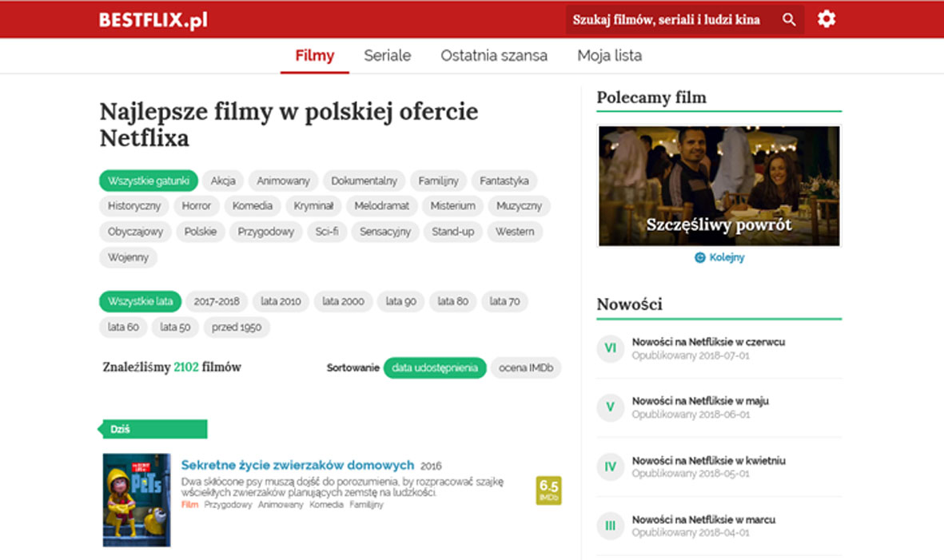Image resolution: width=944 pixels, height=560 pixels.
Task: Sort results by ocena IMDb
Action: (526, 367)
